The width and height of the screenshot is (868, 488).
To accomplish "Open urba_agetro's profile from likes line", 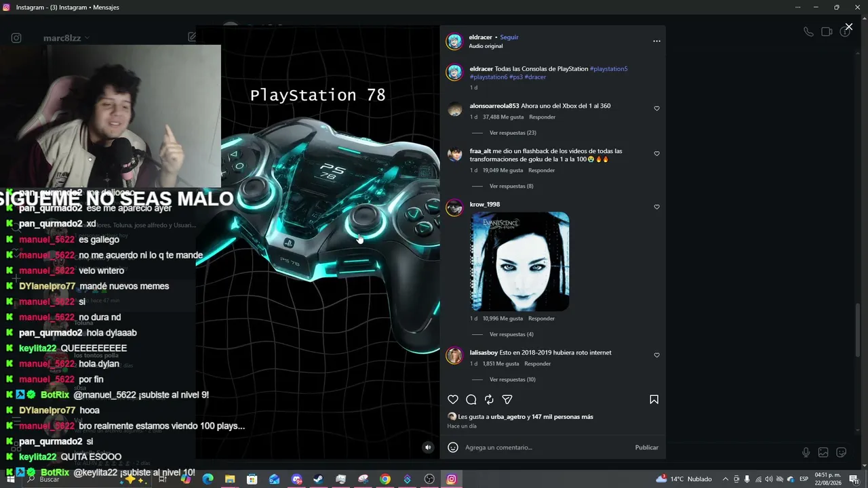I will [508, 417].
